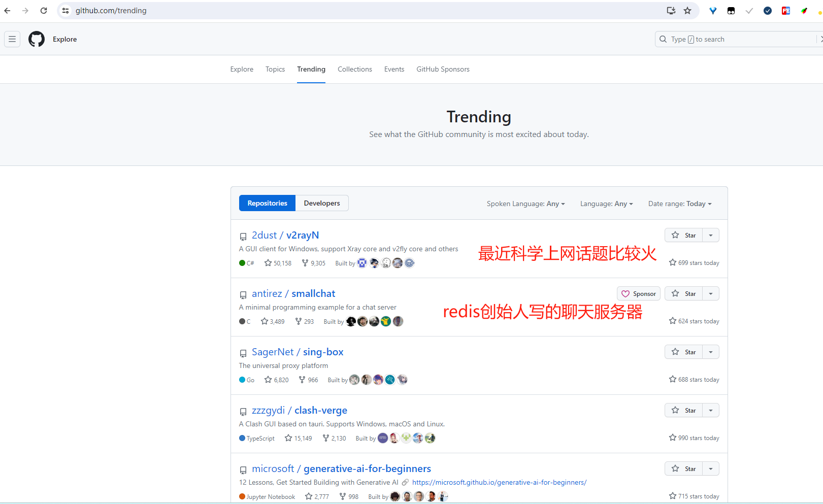Image resolution: width=823 pixels, height=504 pixels.
Task: Focus the Type / to search field
Action: coord(739,39)
